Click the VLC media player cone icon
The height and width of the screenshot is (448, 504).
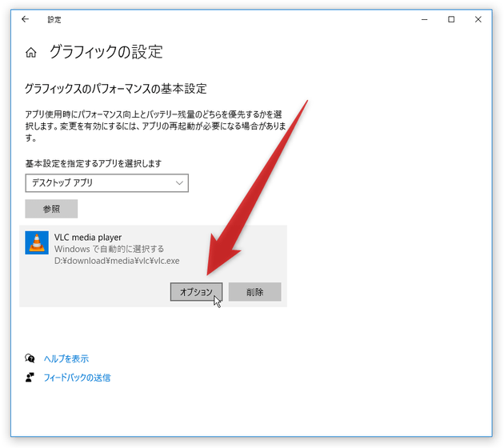(x=37, y=242)
